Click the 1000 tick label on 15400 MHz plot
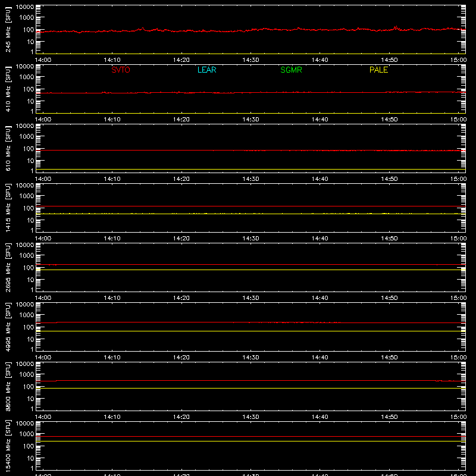 tap(27, 434)
